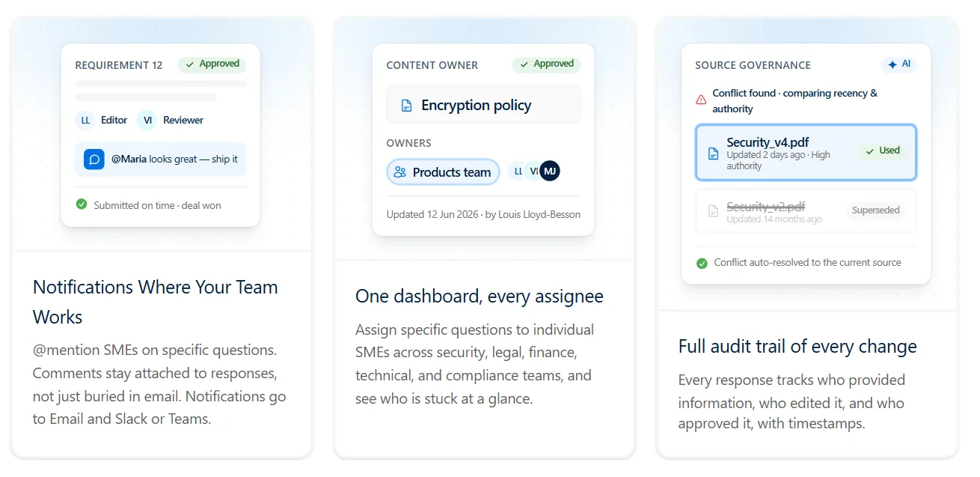Click the Approved badge on Content Owner card
Screen dimensions: 980x477
[546, 64]
